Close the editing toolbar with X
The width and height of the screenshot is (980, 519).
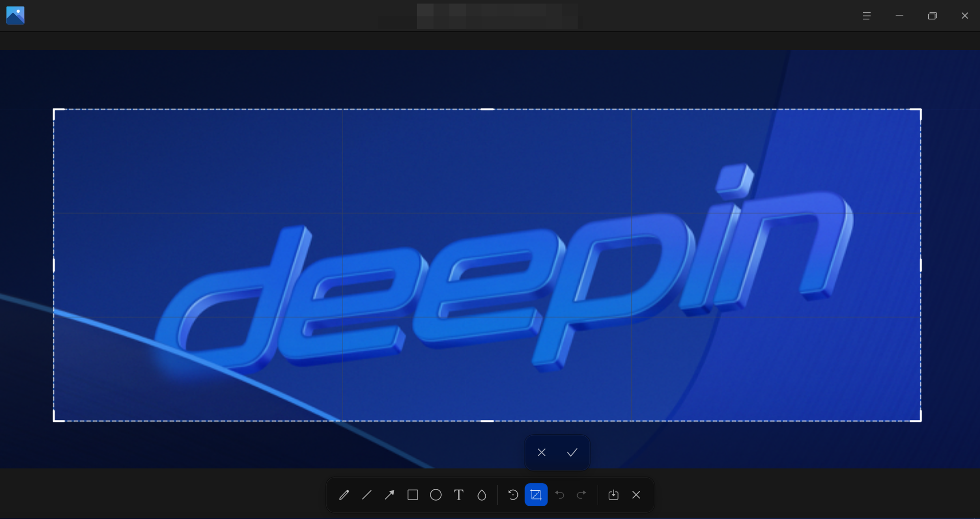(x=636, y=494)
